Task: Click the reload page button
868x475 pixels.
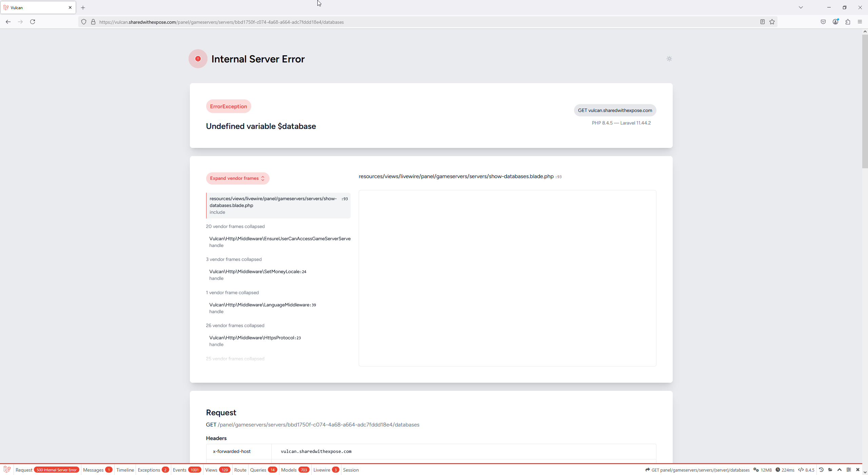Action: pyautogui.click(x=33, y=22)
